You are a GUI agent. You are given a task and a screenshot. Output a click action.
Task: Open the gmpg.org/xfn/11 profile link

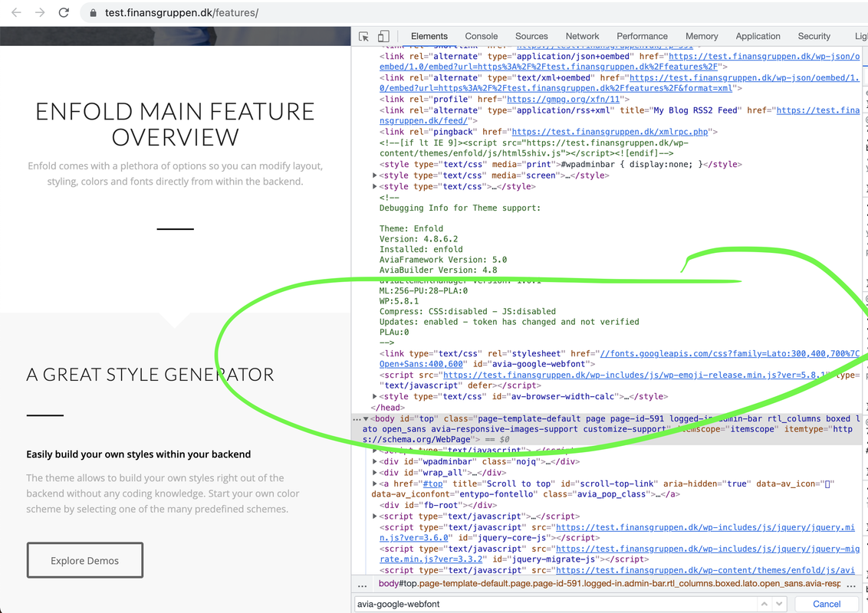coord(563,99)
